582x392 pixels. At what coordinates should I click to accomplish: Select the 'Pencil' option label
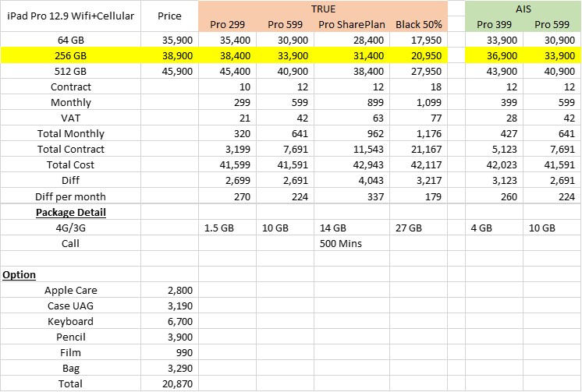(x=70, y=337)
